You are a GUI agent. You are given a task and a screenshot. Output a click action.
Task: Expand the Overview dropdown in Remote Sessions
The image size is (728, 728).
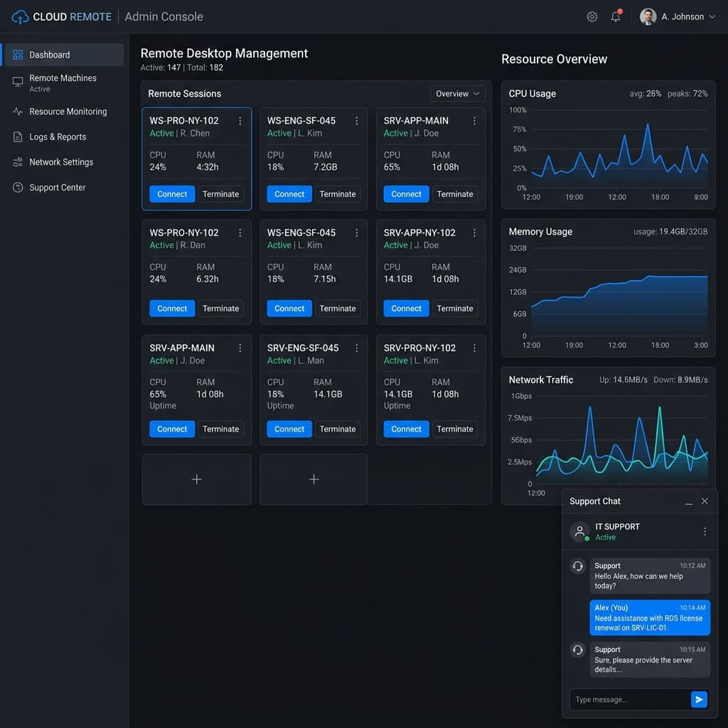[457, 94]
